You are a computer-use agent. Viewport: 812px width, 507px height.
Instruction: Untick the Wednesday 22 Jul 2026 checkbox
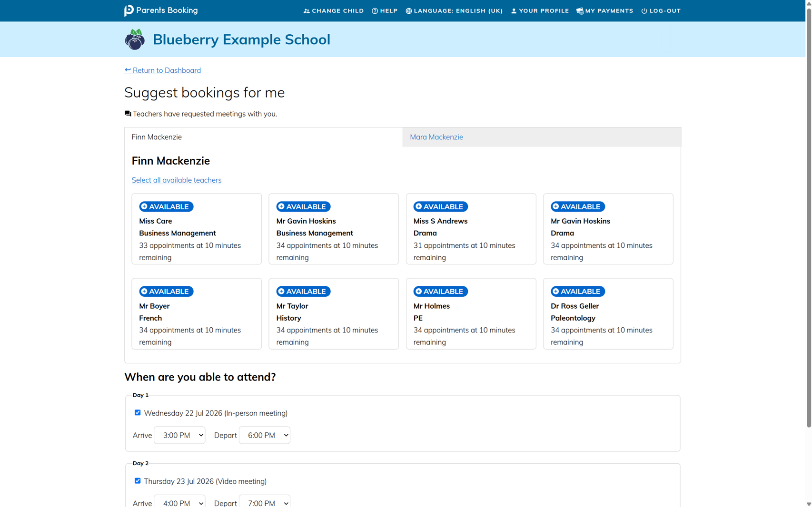click(x=138, y=413)
